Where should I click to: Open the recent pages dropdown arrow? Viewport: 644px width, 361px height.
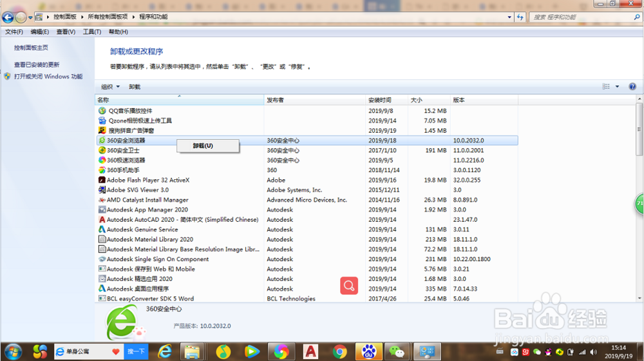pyautogui.click(x=30, y=17)
